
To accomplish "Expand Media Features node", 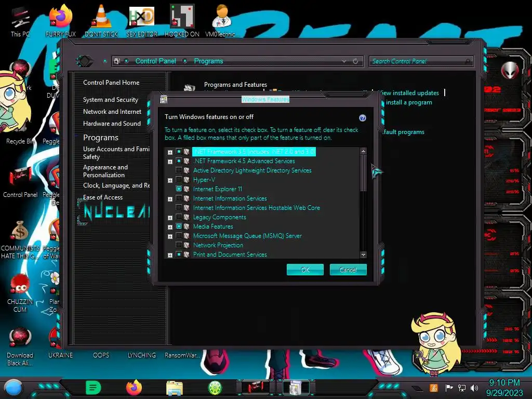I will click(170, 227).
